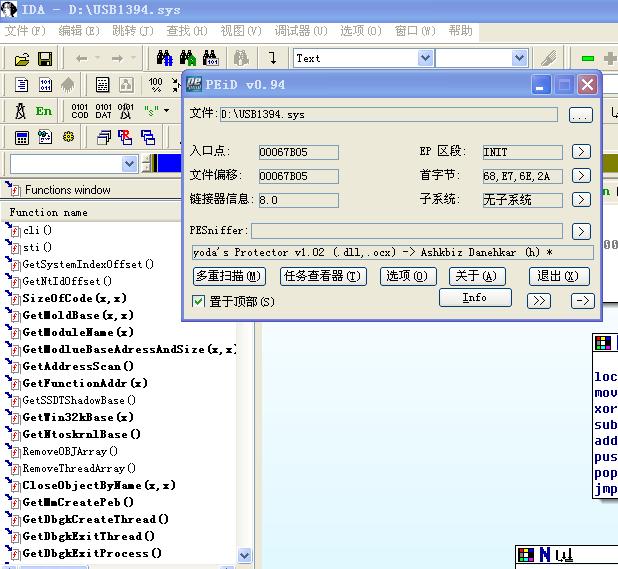Open the 选项 (O) menu in IDA
This screenshot has width=618, height=569.
click(x=361, y=31)
